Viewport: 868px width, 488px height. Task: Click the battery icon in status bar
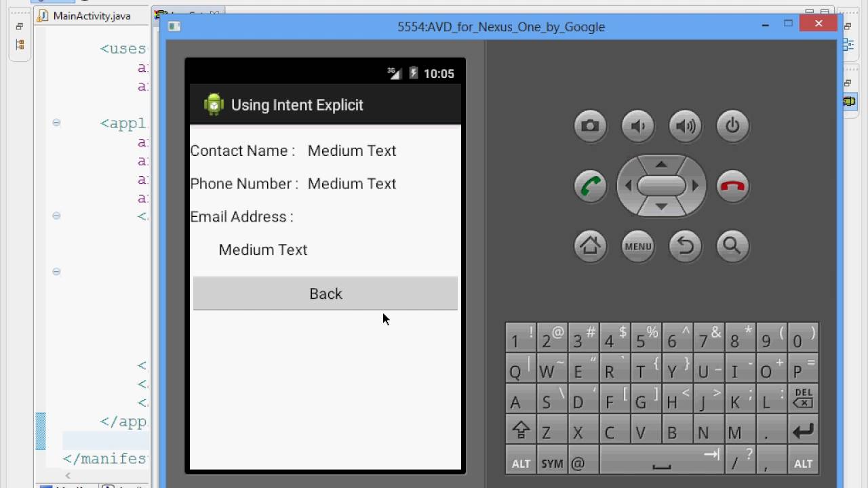click(x=413, y=73)
